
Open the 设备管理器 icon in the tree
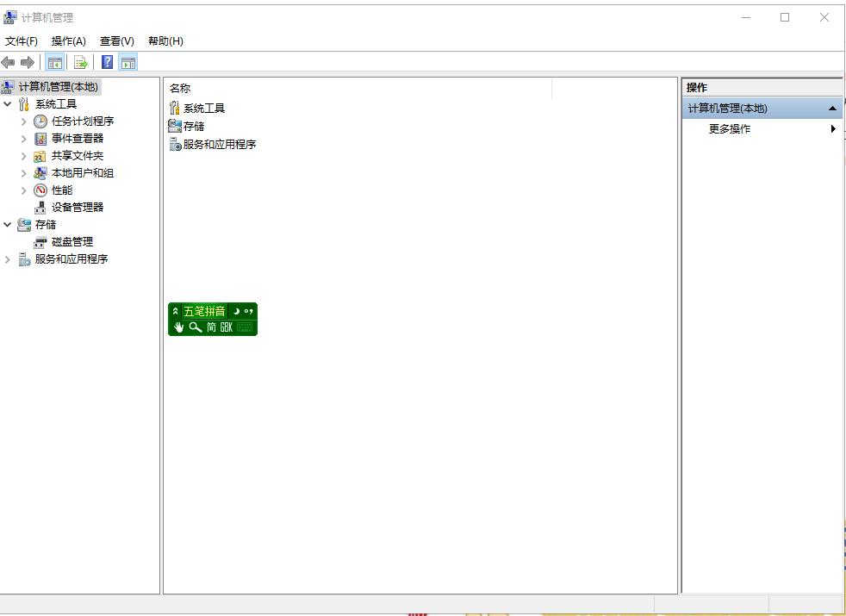click(40, 208)
